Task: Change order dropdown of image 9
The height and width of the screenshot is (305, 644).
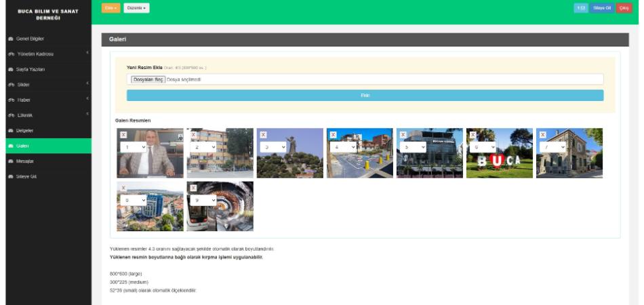Action: point(203,201)
